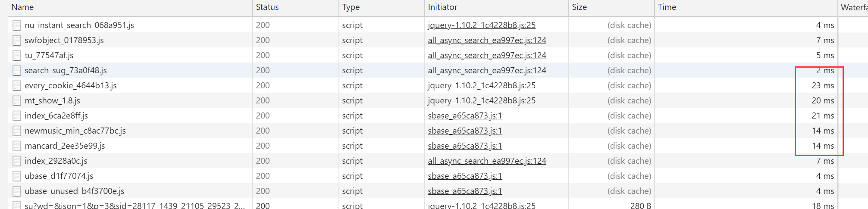Select the index_2928a0c.js request row
This screenshot has width=868, height=209.
pyautogui.click(x=56, y=161)
